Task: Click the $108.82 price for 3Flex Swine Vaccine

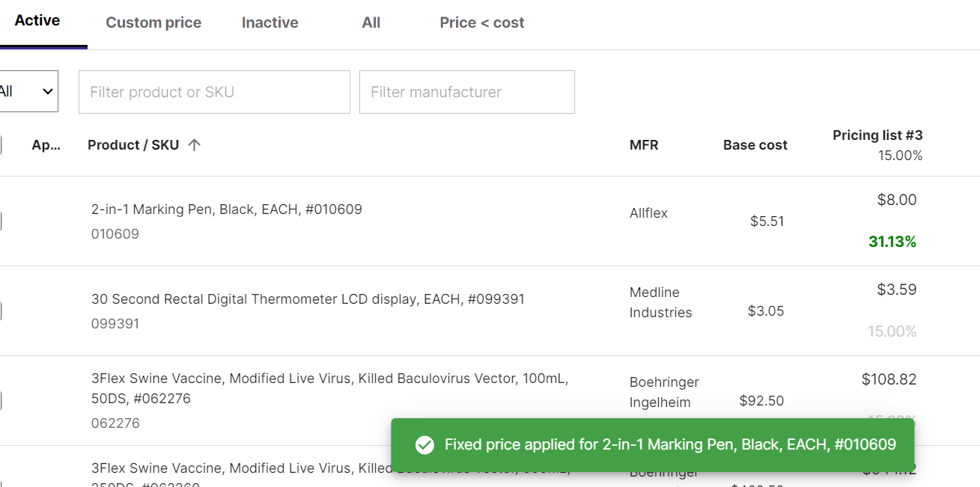Action: click(889, 379)
